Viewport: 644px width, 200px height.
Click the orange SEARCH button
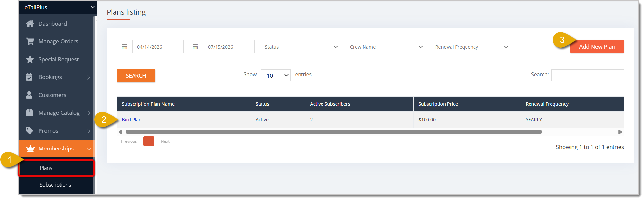click(x=136, y=76)
